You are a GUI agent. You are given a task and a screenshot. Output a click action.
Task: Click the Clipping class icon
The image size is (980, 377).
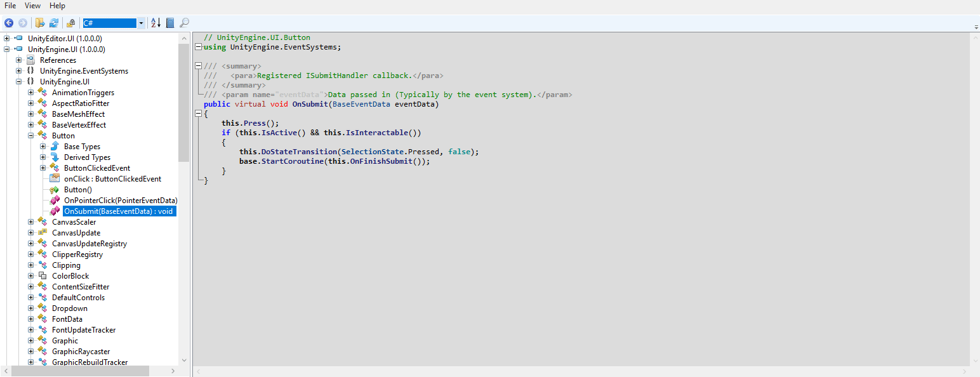43,265
